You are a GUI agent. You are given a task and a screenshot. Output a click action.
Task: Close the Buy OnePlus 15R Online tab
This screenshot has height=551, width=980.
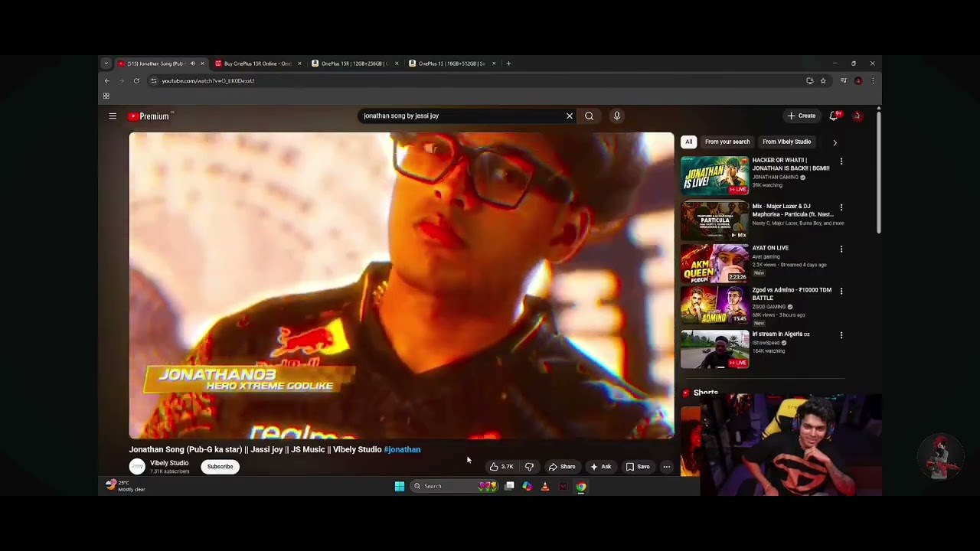[299, 64]
